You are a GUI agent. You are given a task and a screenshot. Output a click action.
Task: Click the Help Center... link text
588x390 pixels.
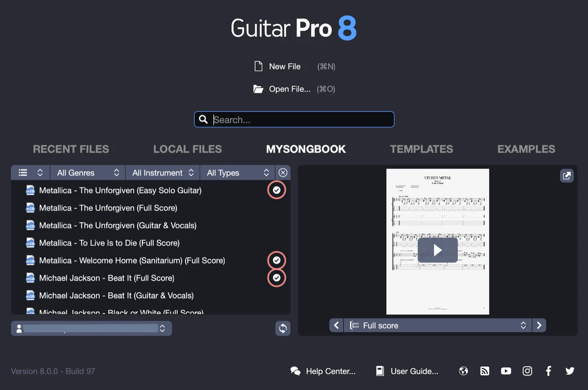(331, 371)
